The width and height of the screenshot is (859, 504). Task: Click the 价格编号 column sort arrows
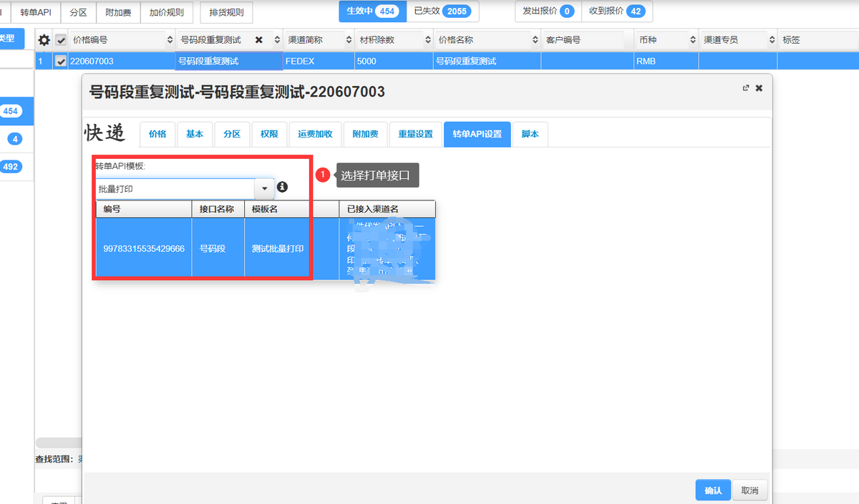[x=170, y=40]
